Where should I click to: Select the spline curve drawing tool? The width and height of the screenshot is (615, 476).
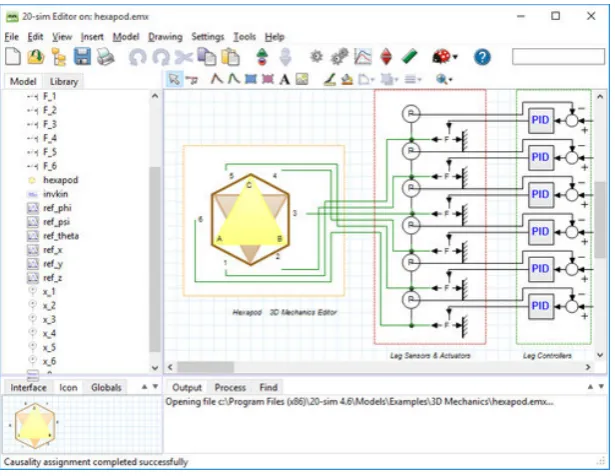tap(234, 79)
